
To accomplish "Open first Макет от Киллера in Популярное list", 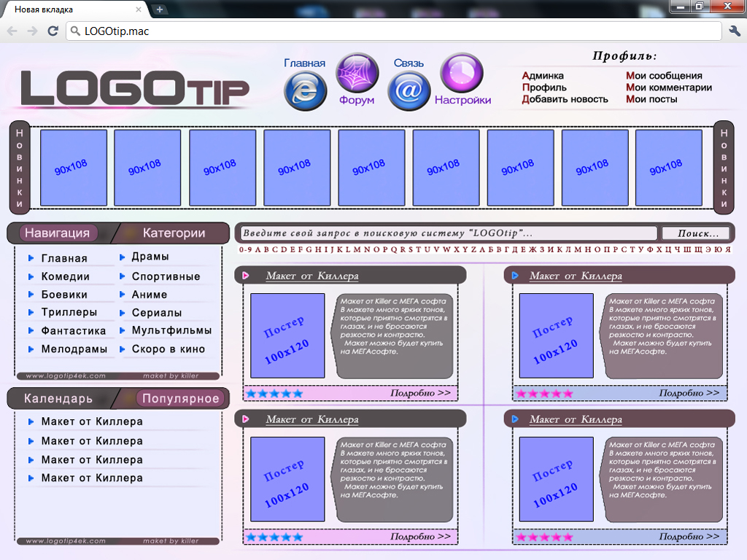I will (92, 421).
